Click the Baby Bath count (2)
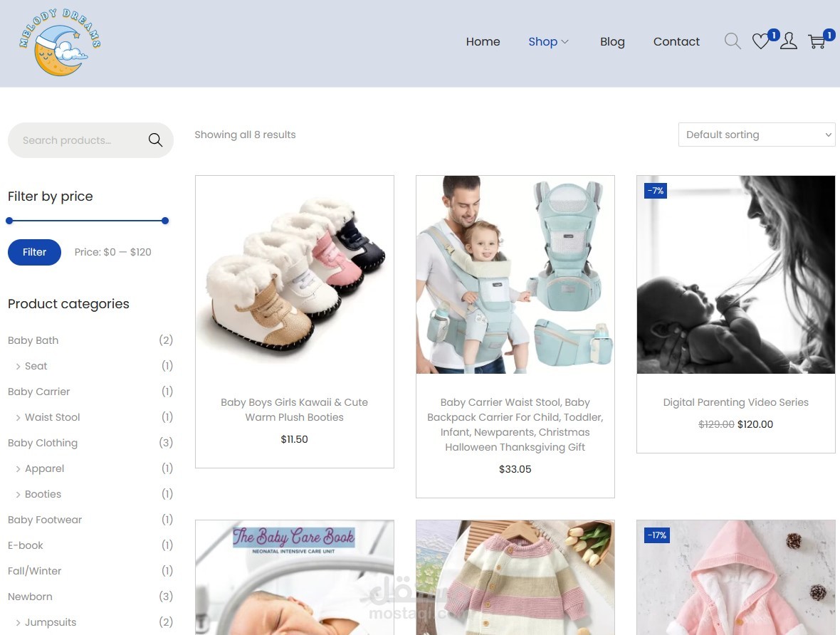Image resolution: width=840 pixels, height=635 pixels. point(166,340)
